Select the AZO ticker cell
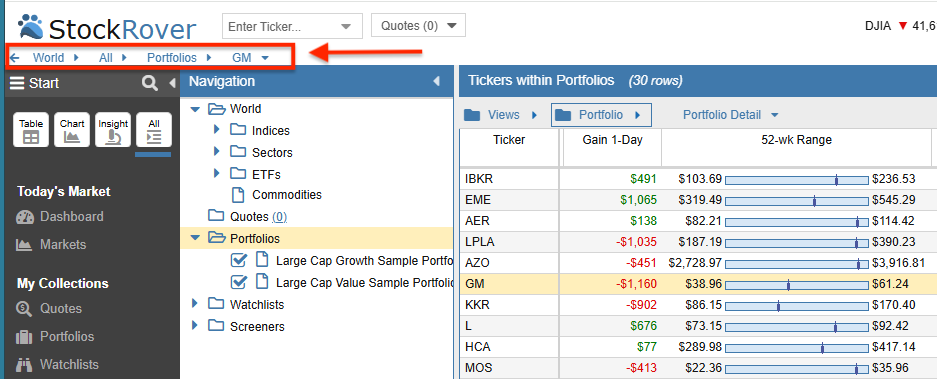This screenshot has width=937, height=379. tap(509, 263)
